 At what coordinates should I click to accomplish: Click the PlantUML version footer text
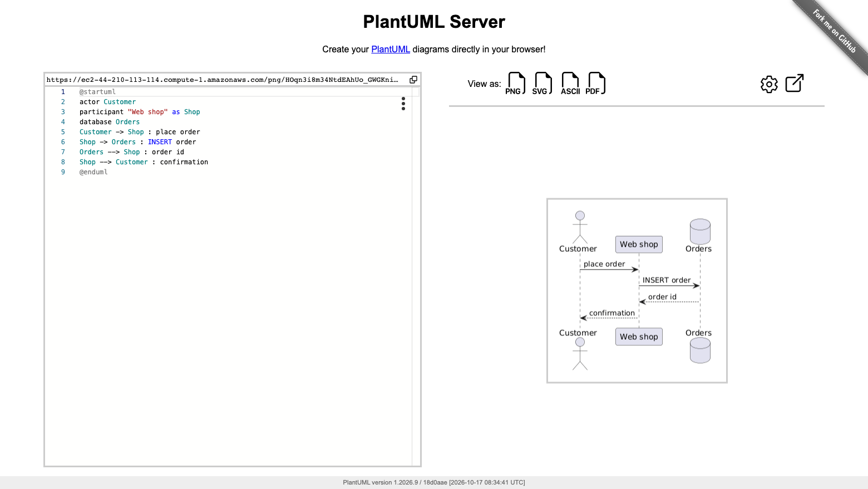(x=434, y=482)
